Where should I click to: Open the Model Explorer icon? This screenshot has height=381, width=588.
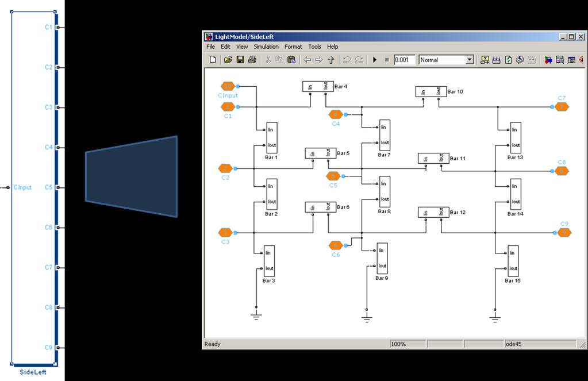click(560, 60)
